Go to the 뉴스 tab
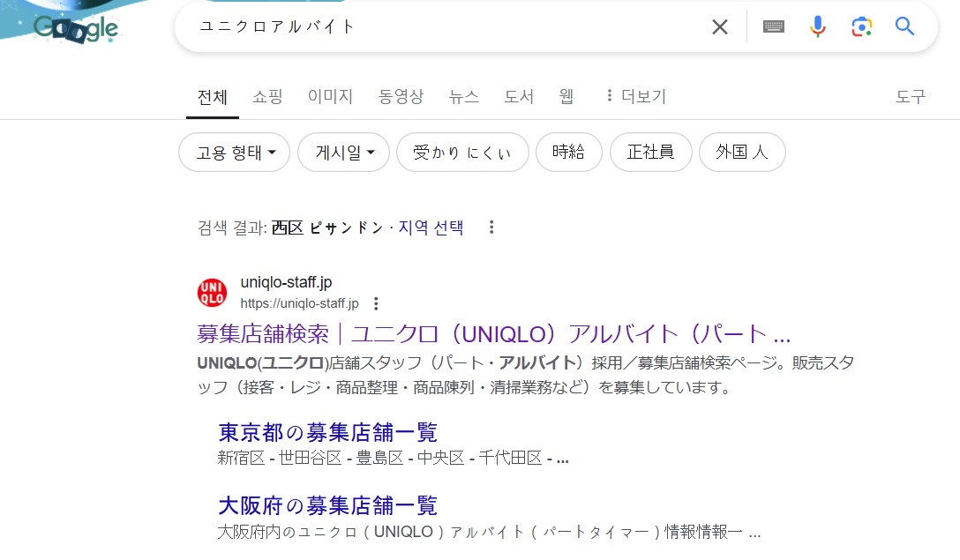Image resolution: width=960 pixels, height=560 pixels. (463, 97)
